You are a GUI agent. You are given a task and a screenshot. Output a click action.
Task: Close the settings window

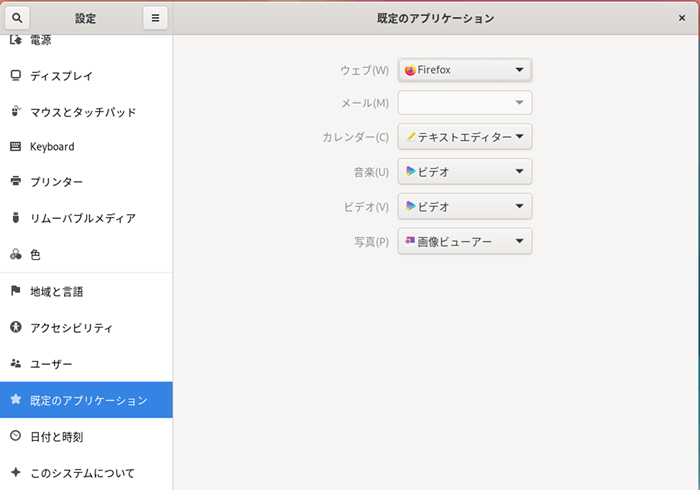click(x=682, y=18)
